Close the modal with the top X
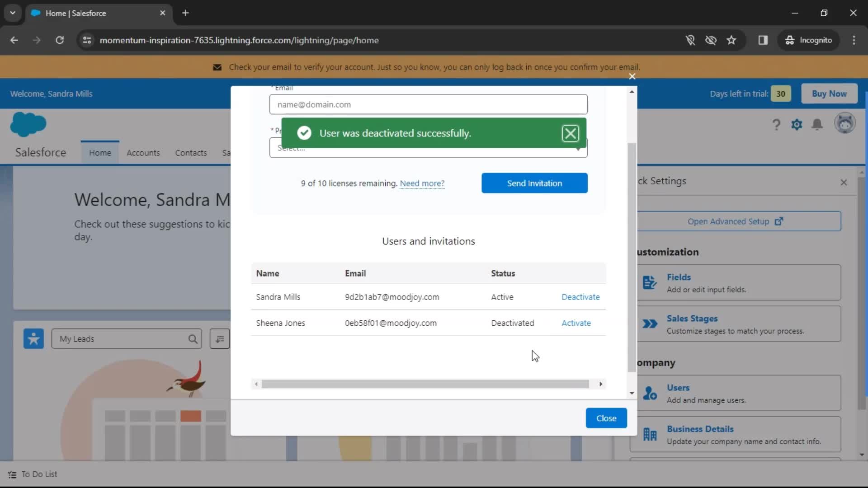 pos(632,76)
